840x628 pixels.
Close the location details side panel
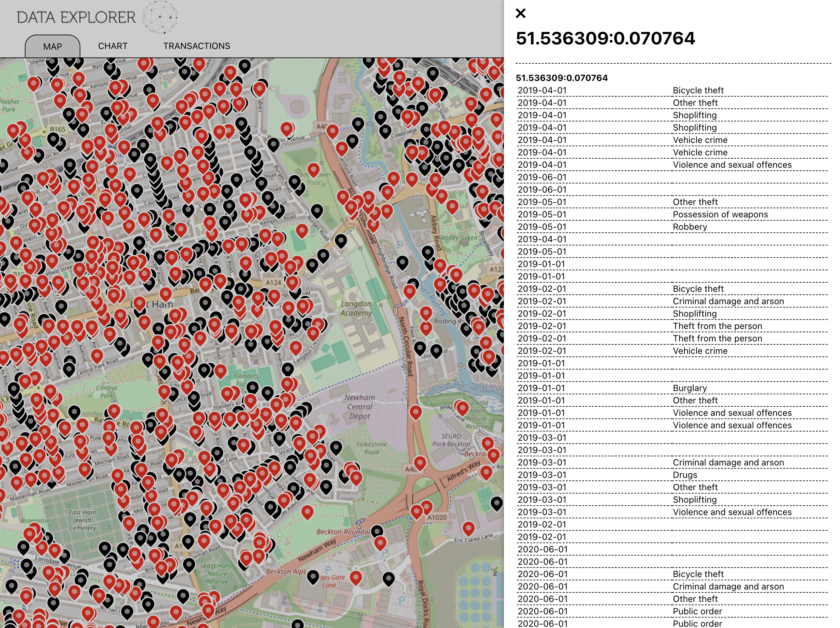click(521, 13)
